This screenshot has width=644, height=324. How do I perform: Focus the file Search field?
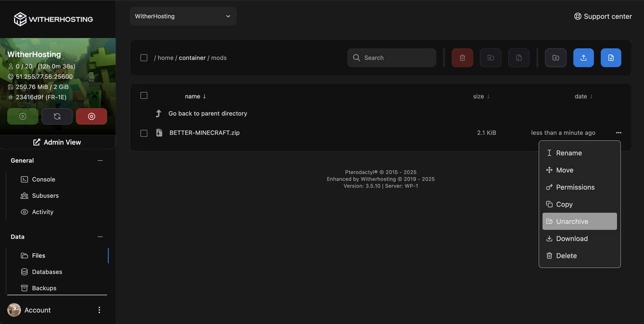pos(391,58)
